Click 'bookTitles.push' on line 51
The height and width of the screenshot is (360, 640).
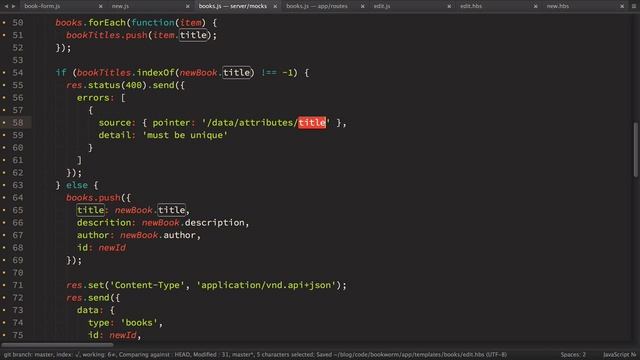(107, 35)
